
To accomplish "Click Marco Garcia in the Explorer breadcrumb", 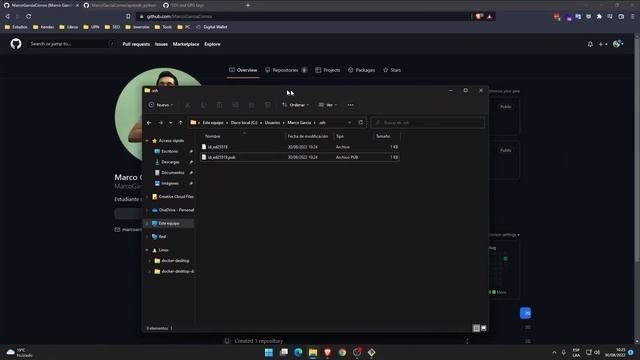I will pos(299,122).
